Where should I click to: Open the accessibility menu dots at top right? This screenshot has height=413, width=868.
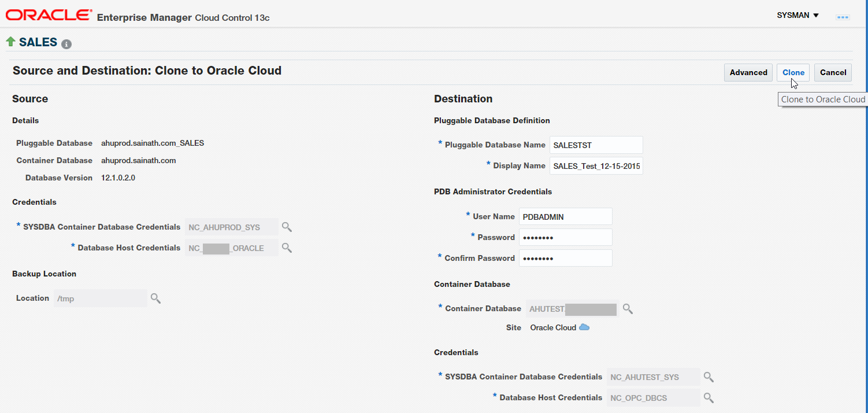(843, 17)
